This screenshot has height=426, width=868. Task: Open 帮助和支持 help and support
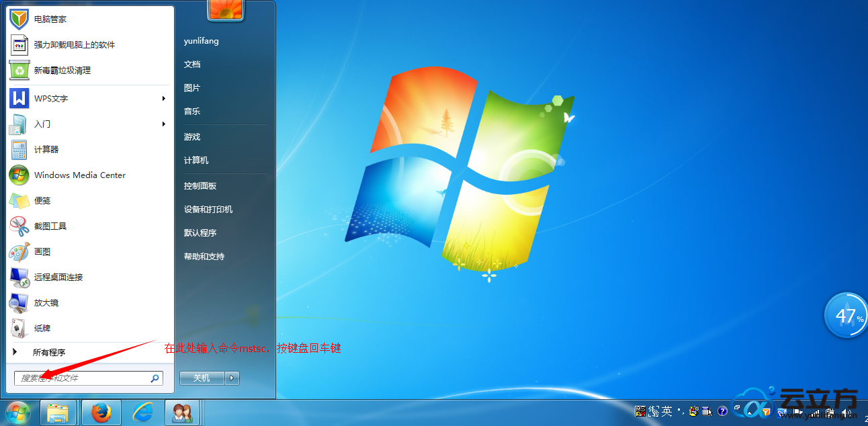(204, 256)
